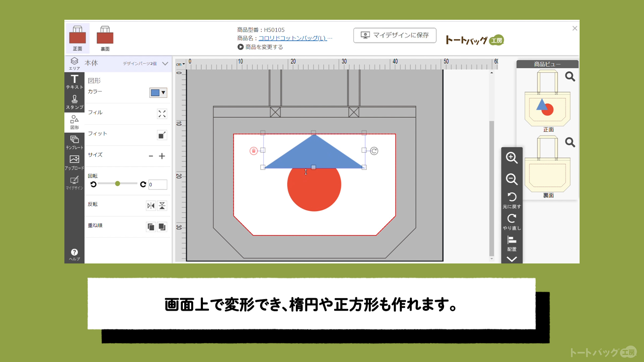
Task: Select the 正面 front bag view tab
Action: [77, 38]
